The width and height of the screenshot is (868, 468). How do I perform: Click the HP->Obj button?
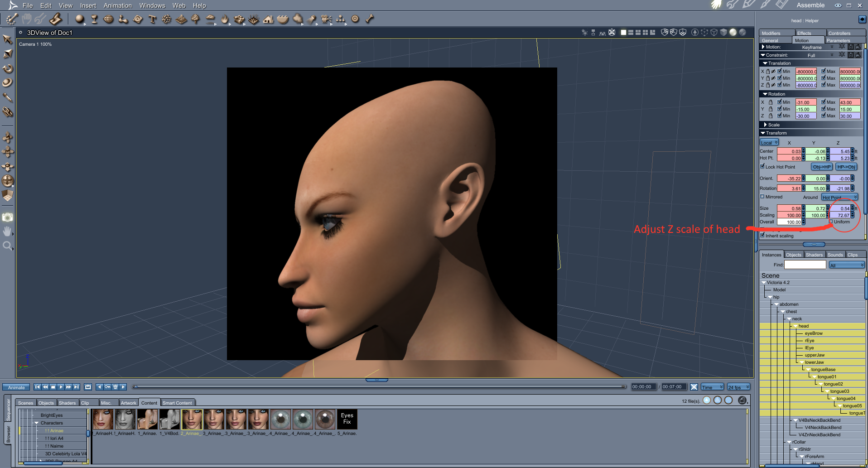(x=846, y=167)
